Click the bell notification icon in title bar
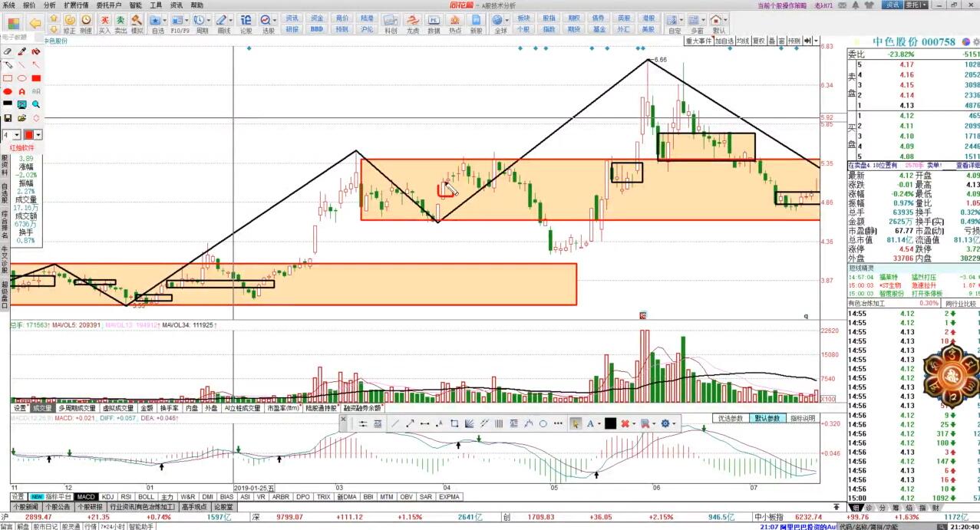 [856, 5]
